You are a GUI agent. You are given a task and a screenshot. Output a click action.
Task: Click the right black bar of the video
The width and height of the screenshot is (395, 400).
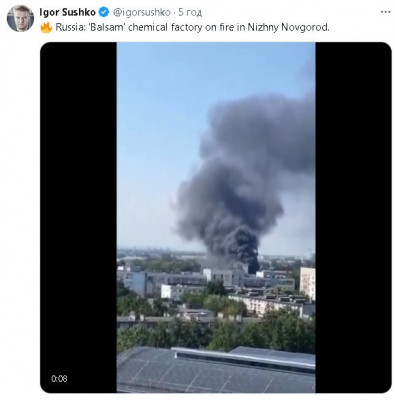click(353, 217)
